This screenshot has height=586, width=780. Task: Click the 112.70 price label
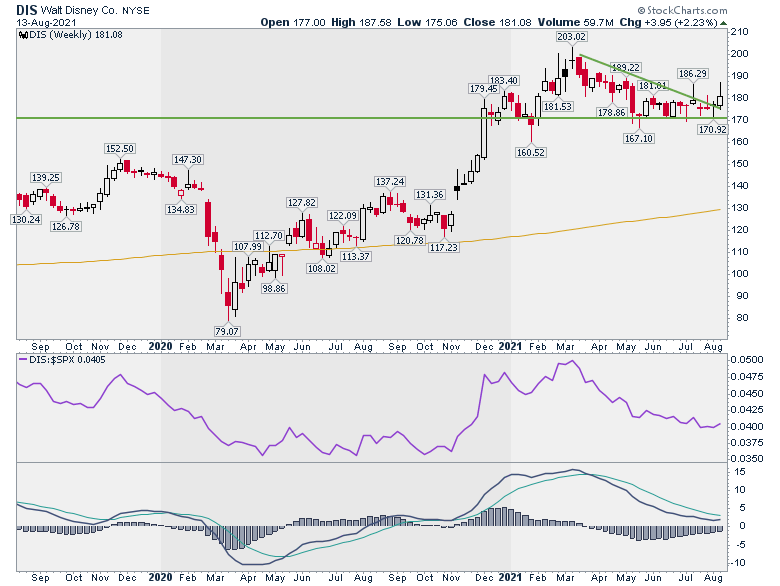[269, 236]
